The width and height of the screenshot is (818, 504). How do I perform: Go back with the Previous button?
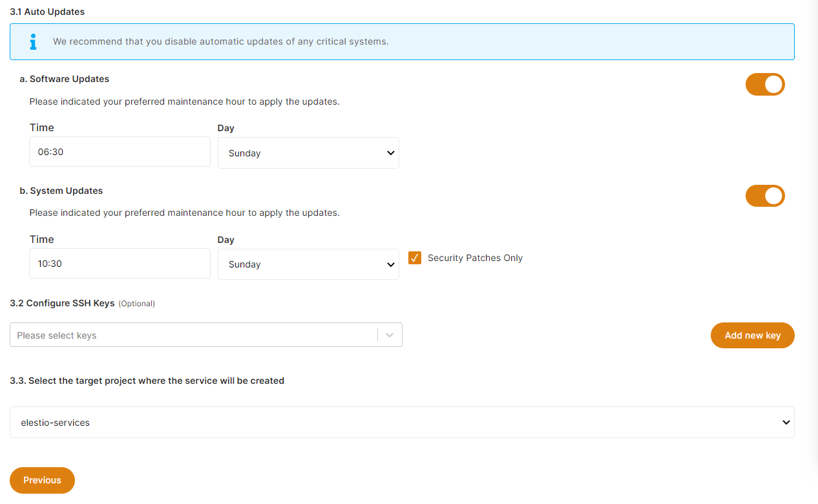coord(42,480)
